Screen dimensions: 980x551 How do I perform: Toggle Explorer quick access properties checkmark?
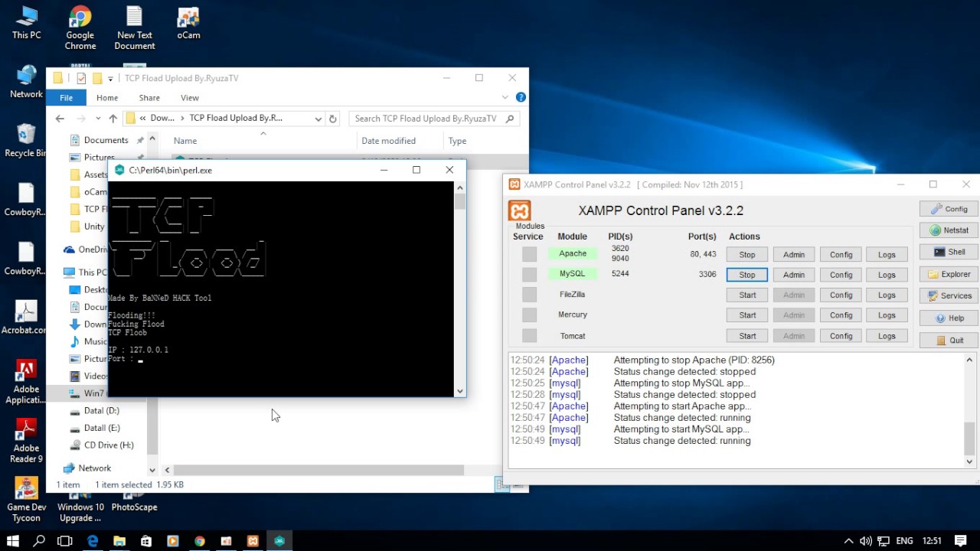click(81, 78)
